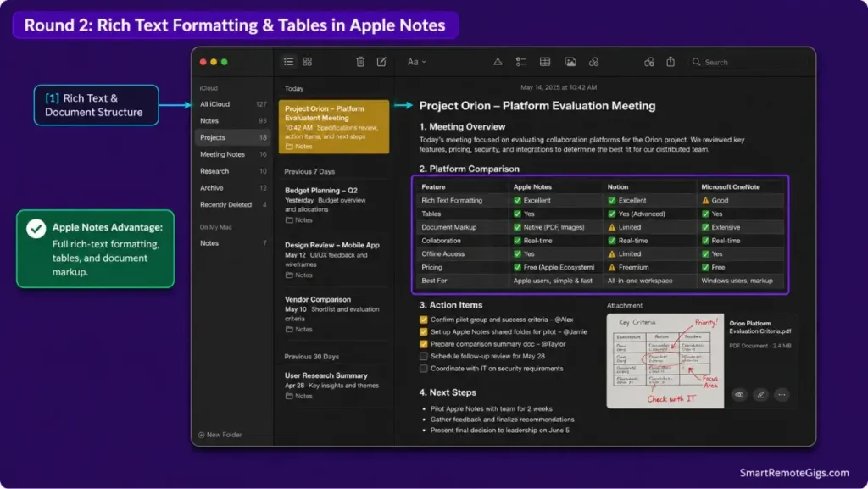Image resolution: width=868 pixels, height=489 pixels.
Task: Select the Projects folder
Action: pos(233,137)
